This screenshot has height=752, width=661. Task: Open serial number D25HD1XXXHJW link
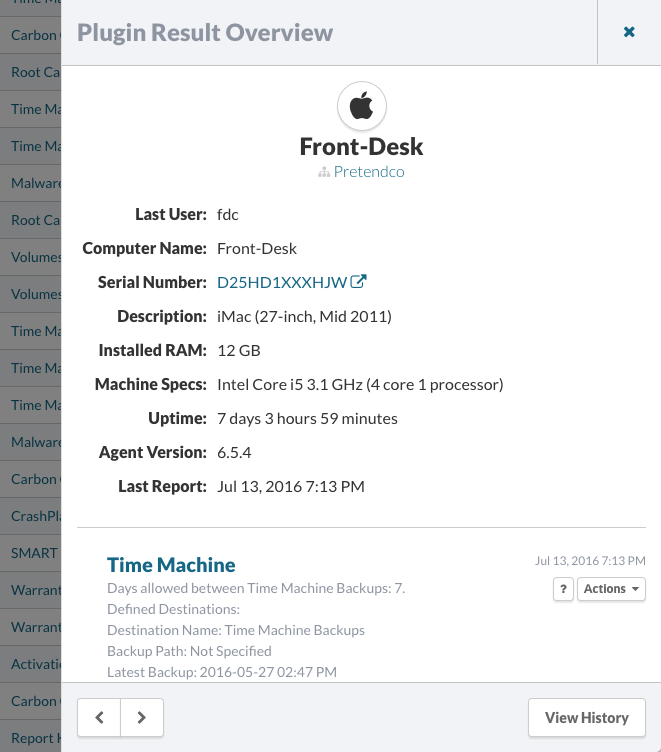(282, 282)
